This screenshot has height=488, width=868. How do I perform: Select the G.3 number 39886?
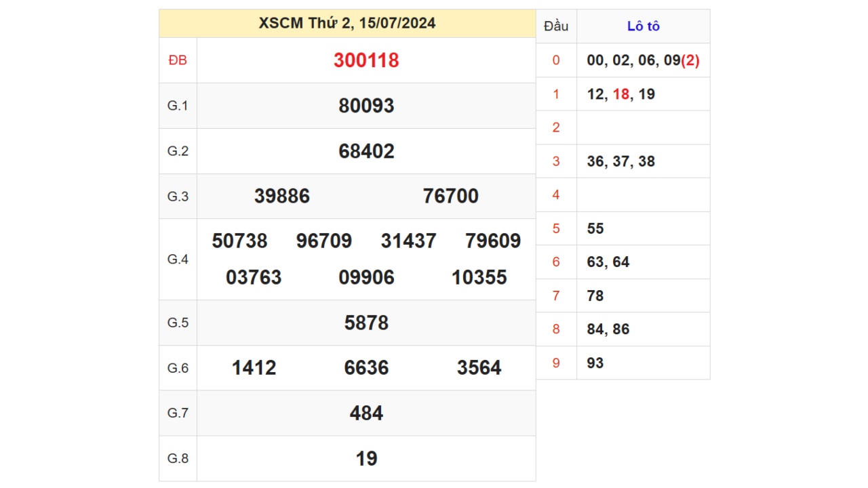(x=282, y=197)
